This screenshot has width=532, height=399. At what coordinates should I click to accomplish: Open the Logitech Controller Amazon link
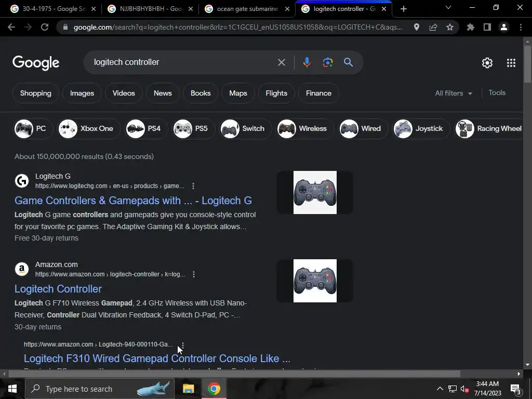pyautogui.click(x=58, y=289)
